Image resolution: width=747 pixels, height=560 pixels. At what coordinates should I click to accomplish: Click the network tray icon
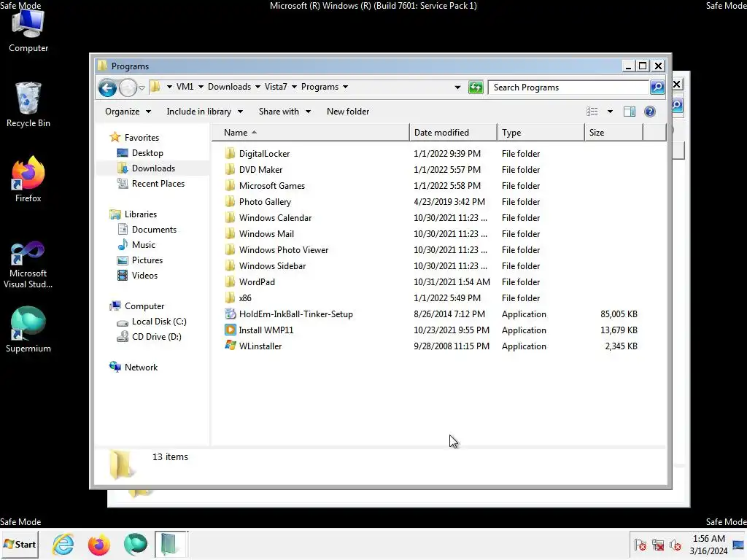coord(658,545)
